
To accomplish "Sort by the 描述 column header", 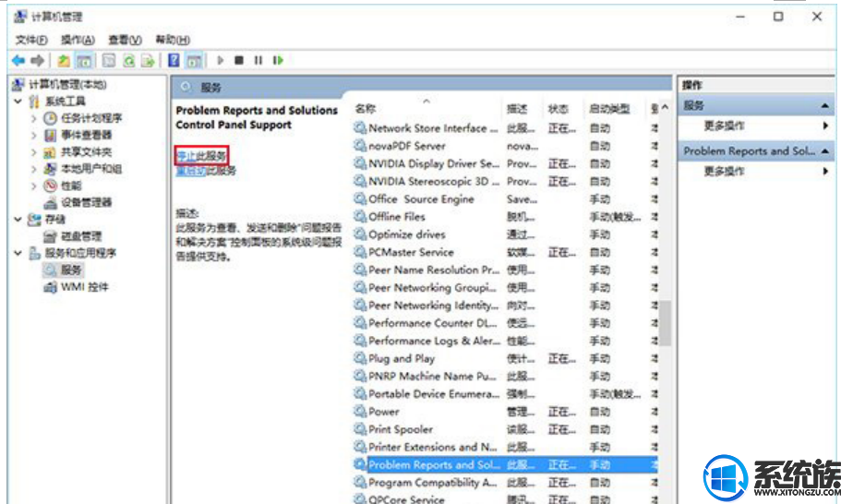I will tap(517, 109).
